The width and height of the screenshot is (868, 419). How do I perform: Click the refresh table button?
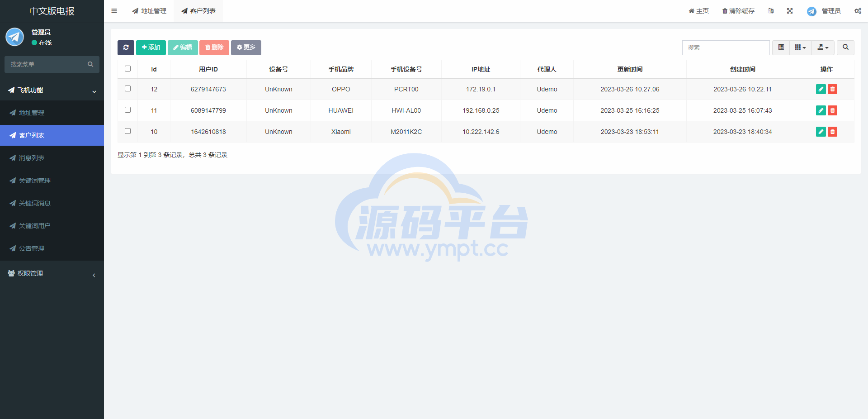pyautogui.click(x=126, y=48)
